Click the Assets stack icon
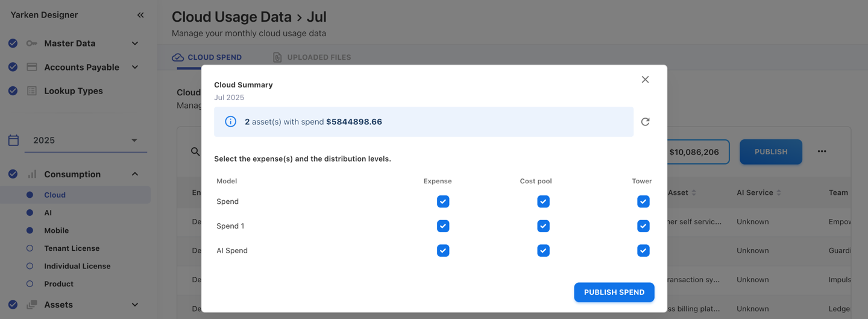Screen dimensions: 868x319 point(32,305)
